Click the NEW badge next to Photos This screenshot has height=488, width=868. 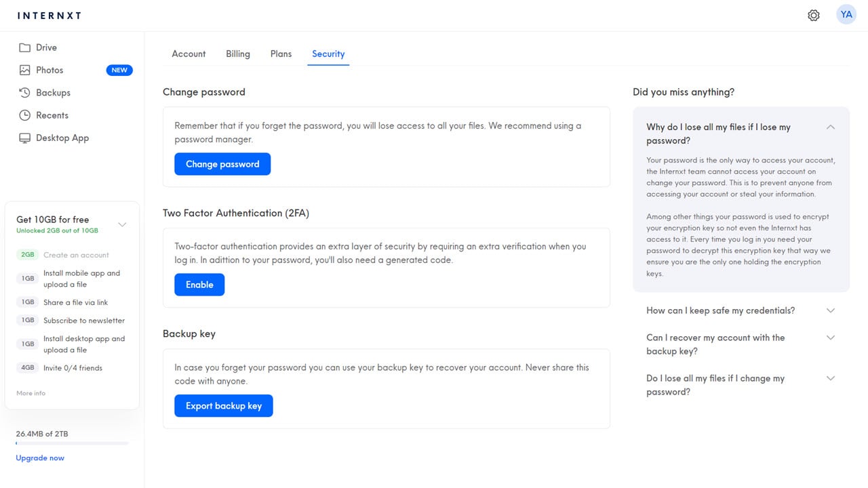click(119, 70)
